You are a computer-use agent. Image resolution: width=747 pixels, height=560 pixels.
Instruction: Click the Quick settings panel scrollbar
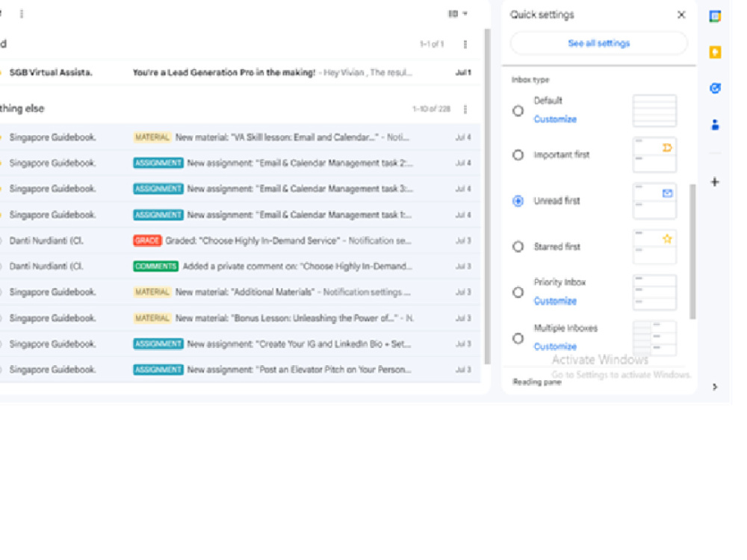coord(692,252)
